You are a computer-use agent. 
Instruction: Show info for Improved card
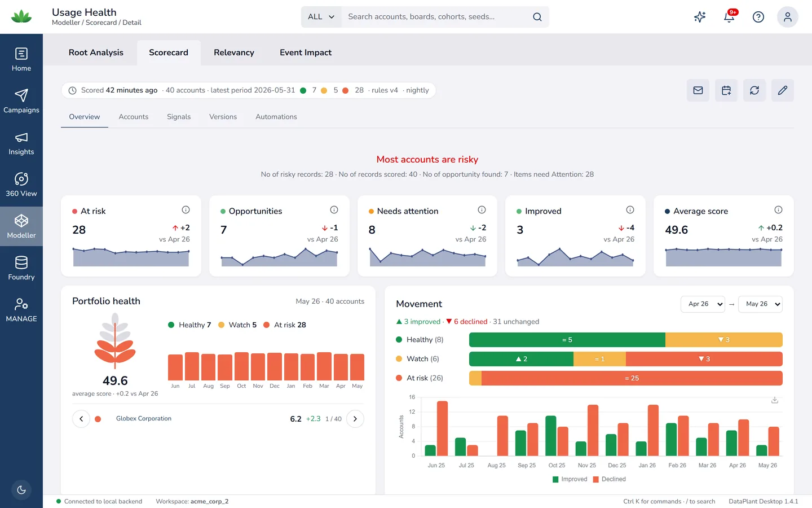(630, 210)
